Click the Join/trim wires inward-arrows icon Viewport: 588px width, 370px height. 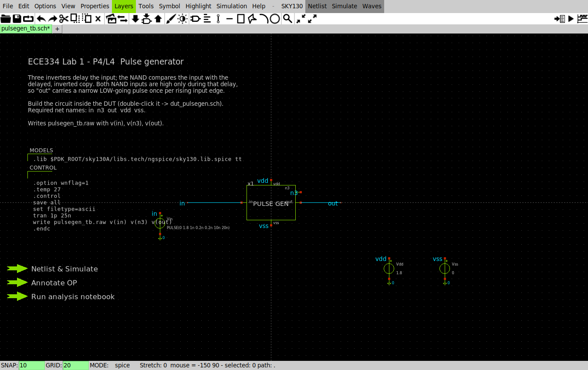click(x=301, y=19)
